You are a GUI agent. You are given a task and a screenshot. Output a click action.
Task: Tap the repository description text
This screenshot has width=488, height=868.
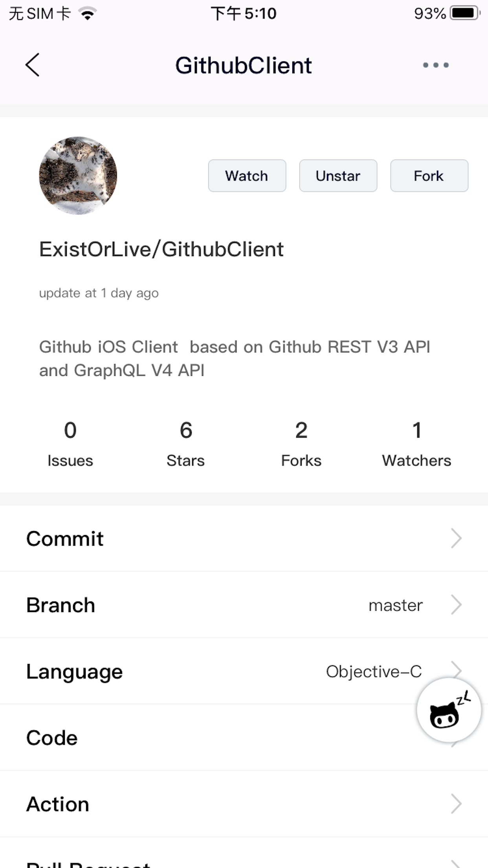click(x=235, y=359)
